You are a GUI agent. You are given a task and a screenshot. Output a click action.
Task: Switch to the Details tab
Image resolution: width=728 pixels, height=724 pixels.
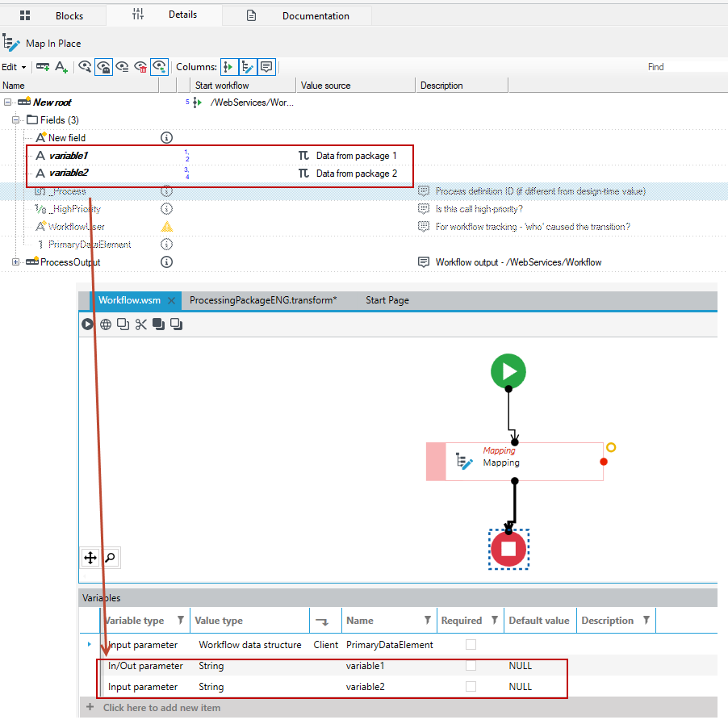tap(165, 15)
